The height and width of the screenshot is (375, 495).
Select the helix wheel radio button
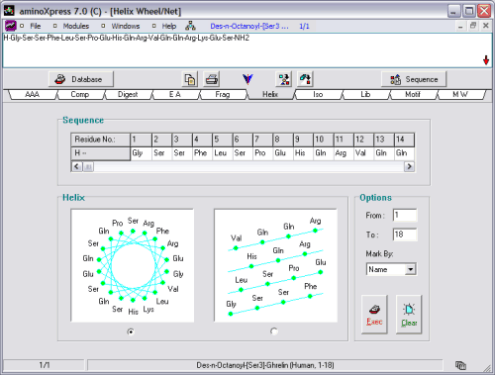[x=131, y=332]
